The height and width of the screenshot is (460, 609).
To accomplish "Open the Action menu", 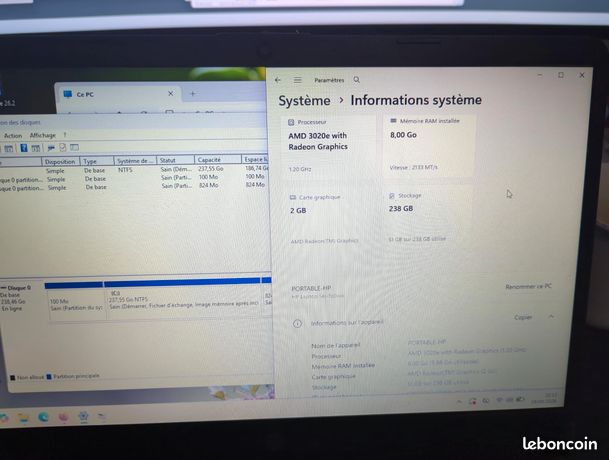I will 13,136.
